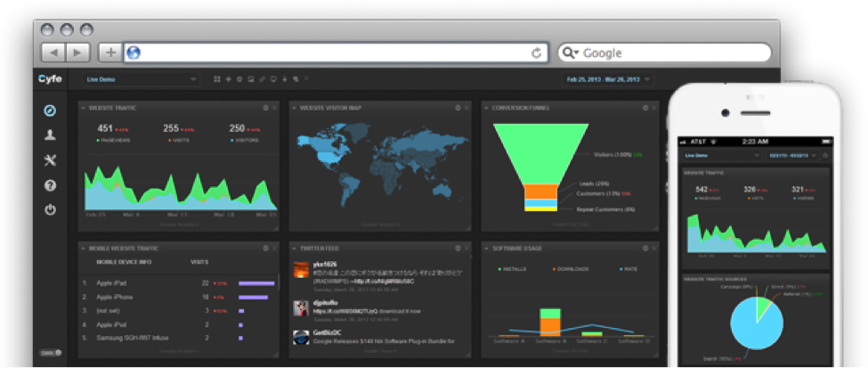Open the help question mark icon
Screen dimensions: 868x368
pos(50,185)
